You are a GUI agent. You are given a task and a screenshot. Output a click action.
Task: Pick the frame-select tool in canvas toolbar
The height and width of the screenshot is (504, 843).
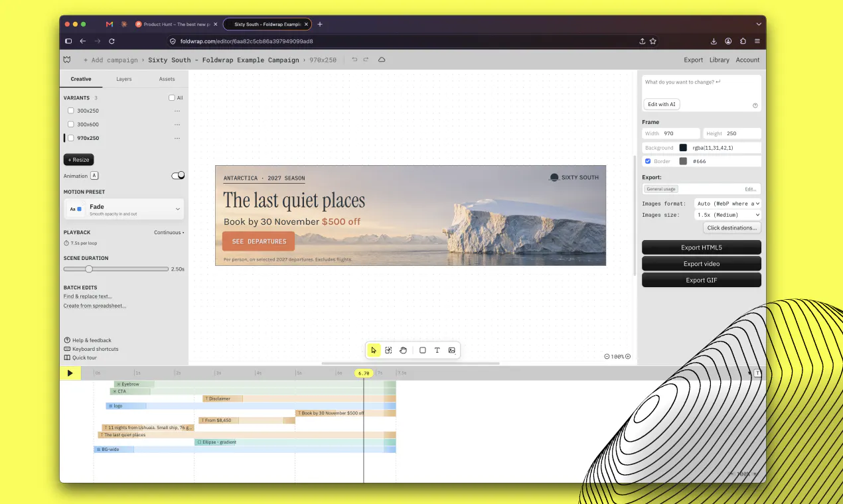point(388,350)
